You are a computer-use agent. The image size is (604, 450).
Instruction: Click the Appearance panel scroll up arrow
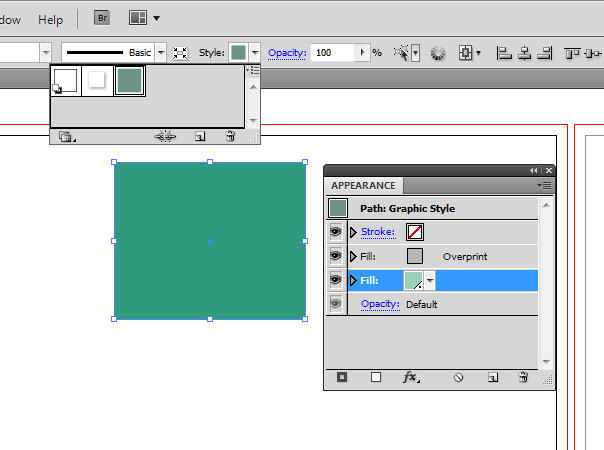tap(546, 205)
